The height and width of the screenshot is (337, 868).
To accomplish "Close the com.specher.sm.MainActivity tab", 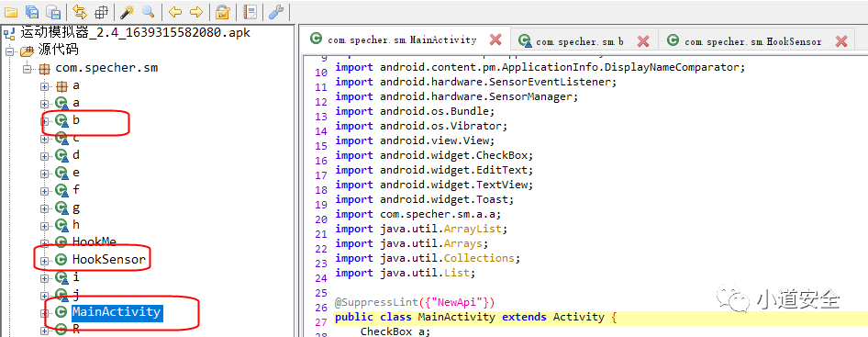I will click(x=495, y=39).
